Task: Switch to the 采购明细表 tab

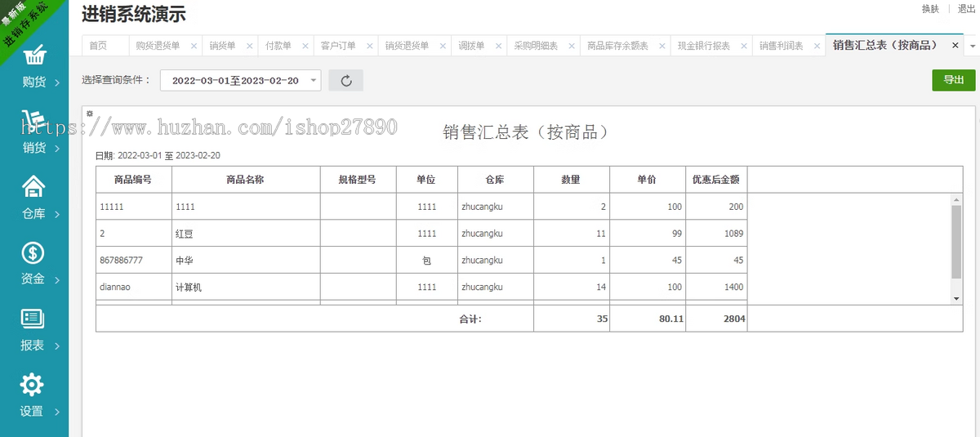Action: coord(536,46)
